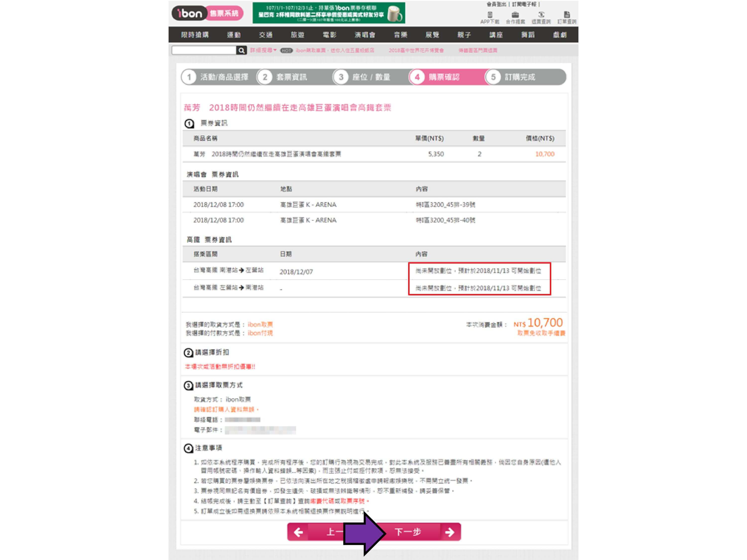This screenshot has width=747, height=560.
Task: Open the 2018臺中世界花卉博覽會 hot link
Action: pyautogui.click(x=416, y=50)
